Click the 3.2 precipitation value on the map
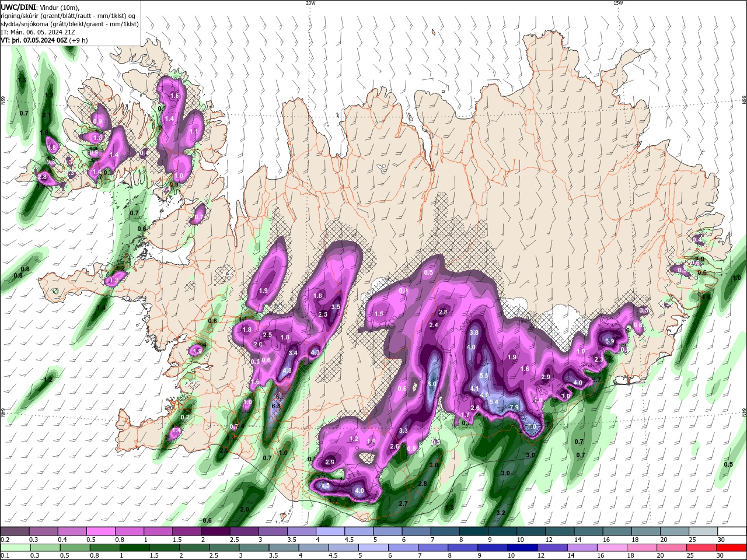747x560 pixels. 500,513
